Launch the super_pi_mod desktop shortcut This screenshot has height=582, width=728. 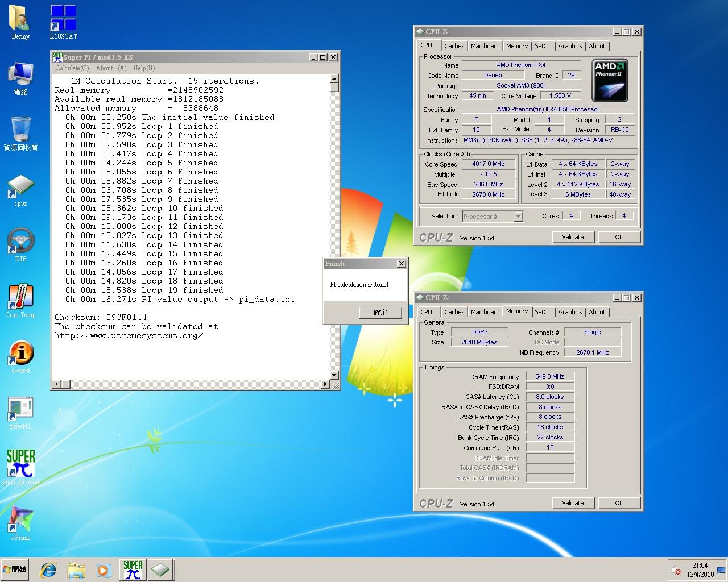20,467
